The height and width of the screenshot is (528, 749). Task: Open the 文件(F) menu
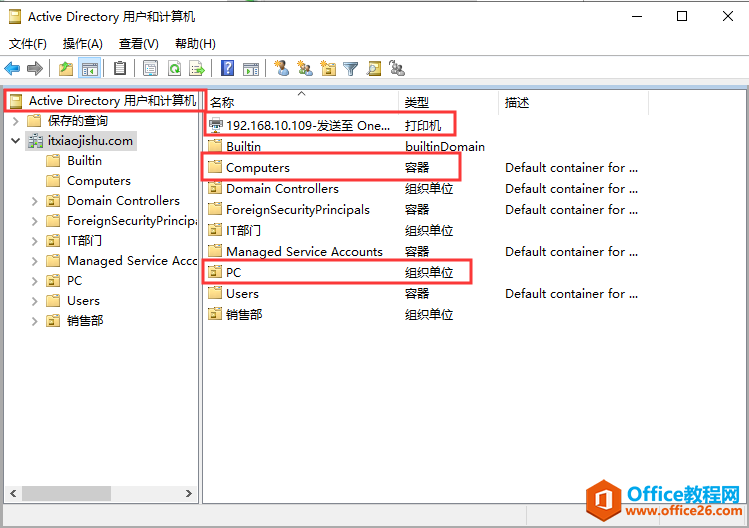[x=28, y=44]
